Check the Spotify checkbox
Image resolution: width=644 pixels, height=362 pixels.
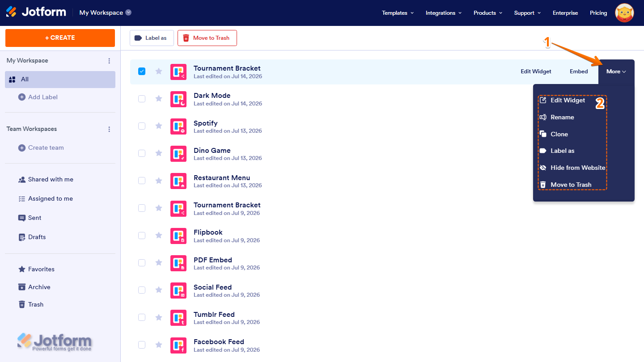click(x=142, y=126)
